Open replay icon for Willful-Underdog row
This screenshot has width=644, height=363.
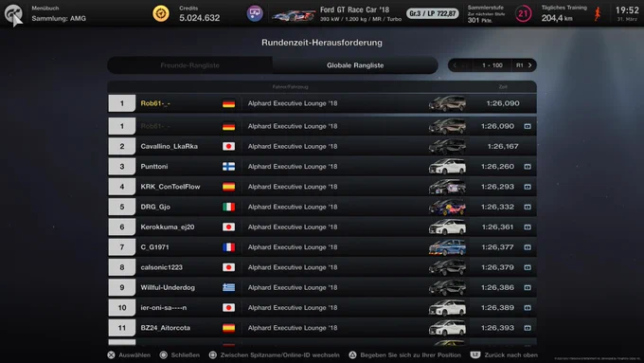[528, 287]
